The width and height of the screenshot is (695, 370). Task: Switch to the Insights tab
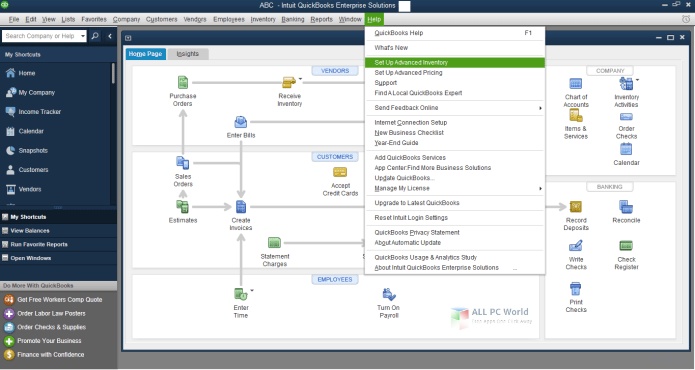click(187, 54)
